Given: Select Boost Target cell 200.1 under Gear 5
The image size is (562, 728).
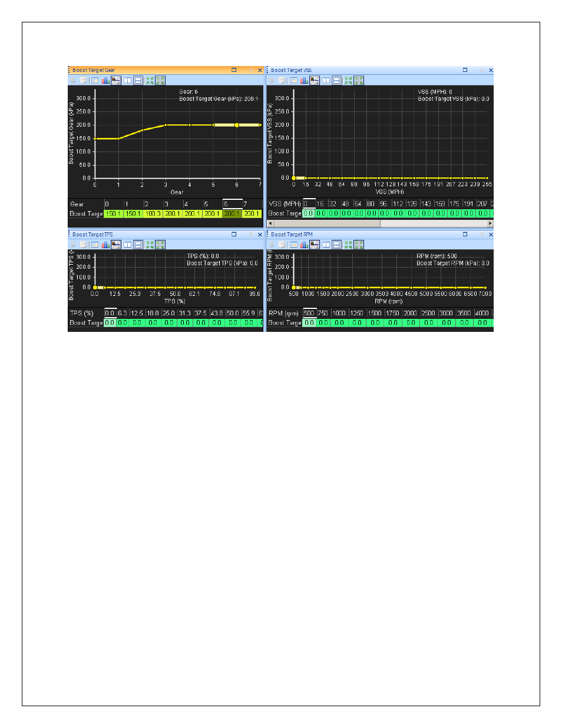Looking at the screenshot, I should [212, 213].
